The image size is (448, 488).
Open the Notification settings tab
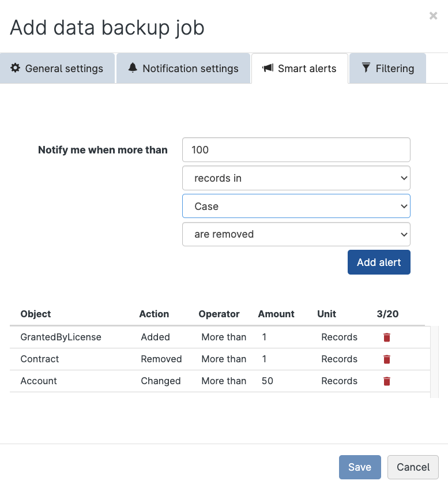coord(183,69)
